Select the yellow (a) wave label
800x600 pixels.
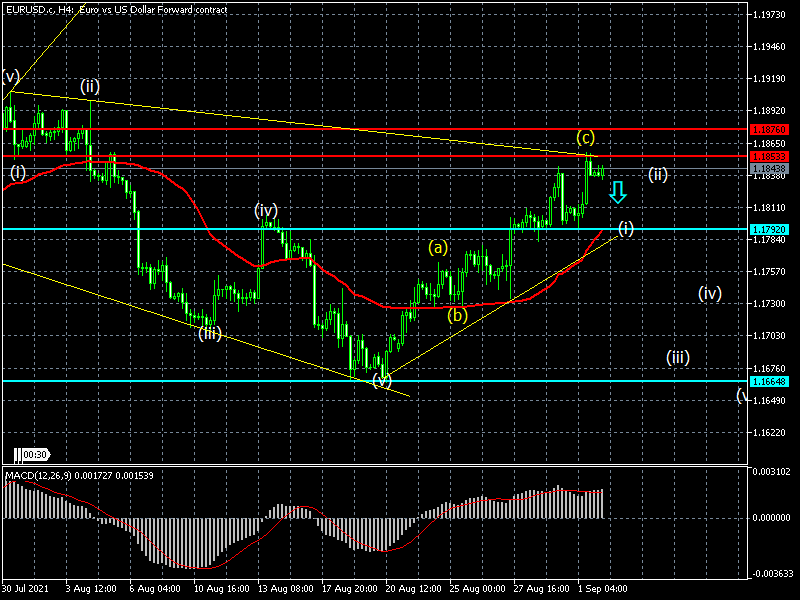[438, 247]
